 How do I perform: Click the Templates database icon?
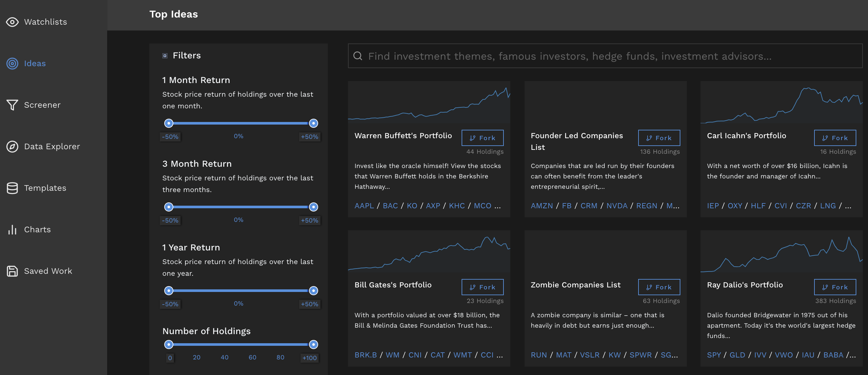12,188
